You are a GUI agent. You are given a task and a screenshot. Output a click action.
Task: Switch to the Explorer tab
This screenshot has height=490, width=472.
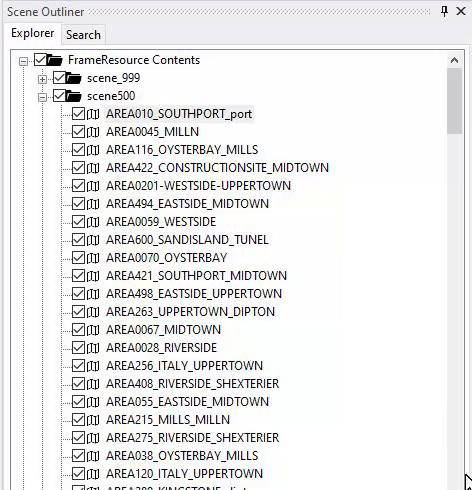click(33, 33)
